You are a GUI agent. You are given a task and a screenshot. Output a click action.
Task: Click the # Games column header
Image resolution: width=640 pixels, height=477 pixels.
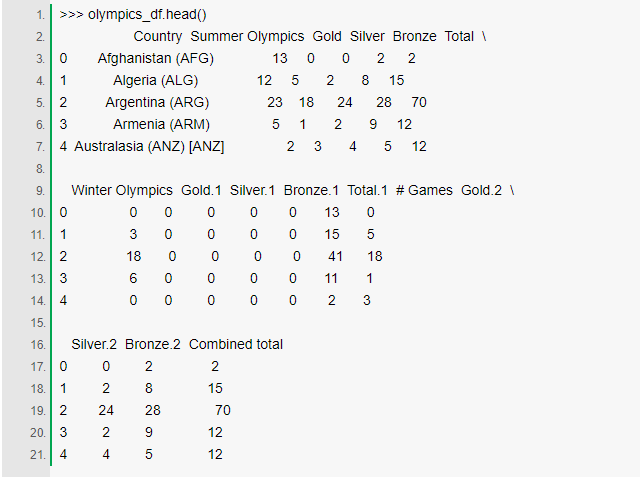(424, 190)
